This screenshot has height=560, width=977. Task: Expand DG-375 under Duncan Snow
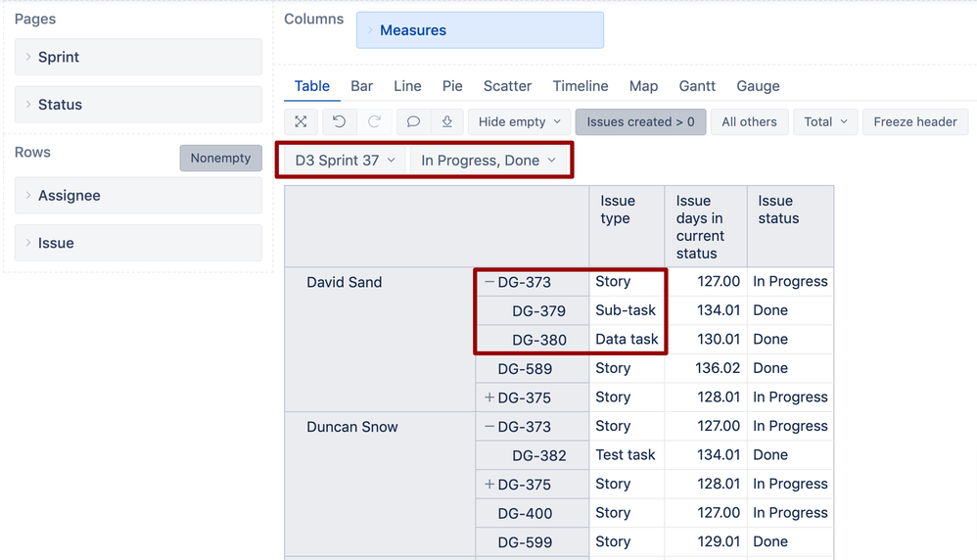click(489, 484)
